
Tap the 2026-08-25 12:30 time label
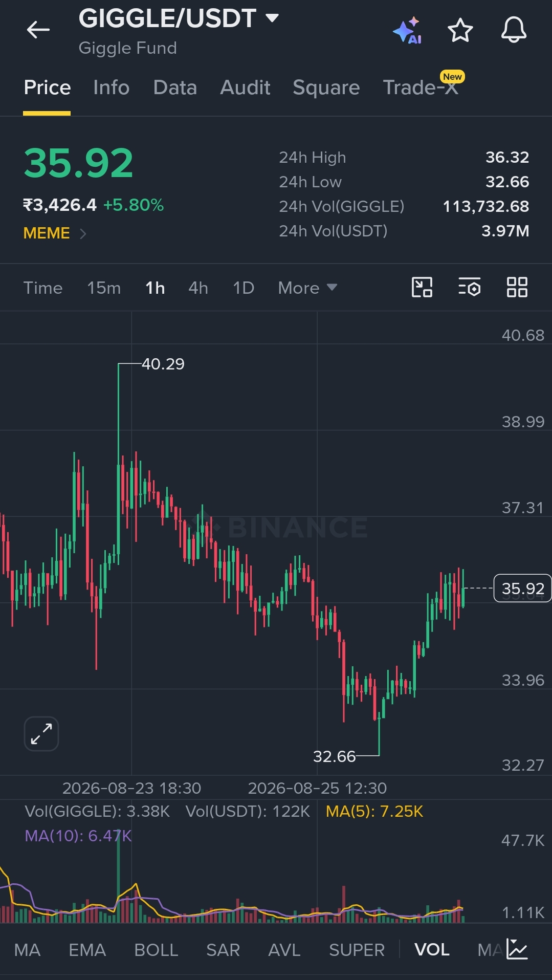(x=317, y=788)
